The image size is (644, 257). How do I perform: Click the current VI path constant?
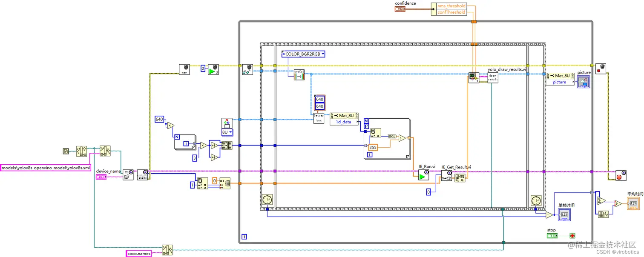66,151
